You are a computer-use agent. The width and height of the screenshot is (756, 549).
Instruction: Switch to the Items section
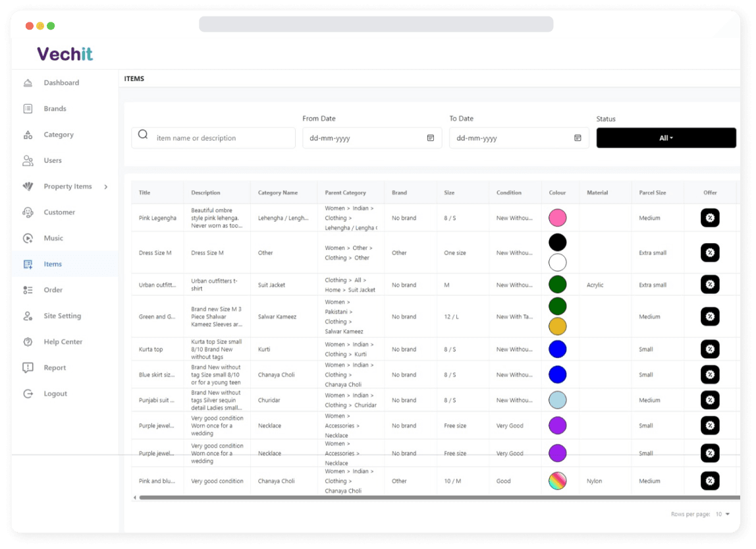click(28, 264)
